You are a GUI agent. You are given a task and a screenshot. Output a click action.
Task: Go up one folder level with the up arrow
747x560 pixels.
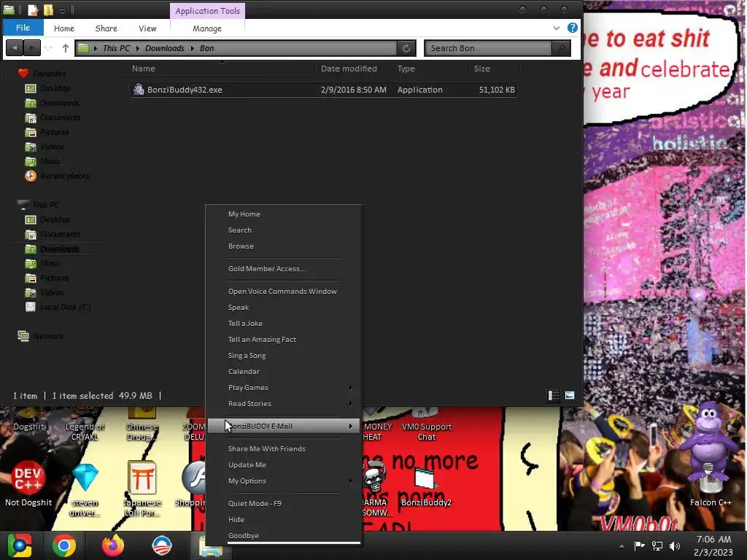pyautogui.click(x=65, y=48)
